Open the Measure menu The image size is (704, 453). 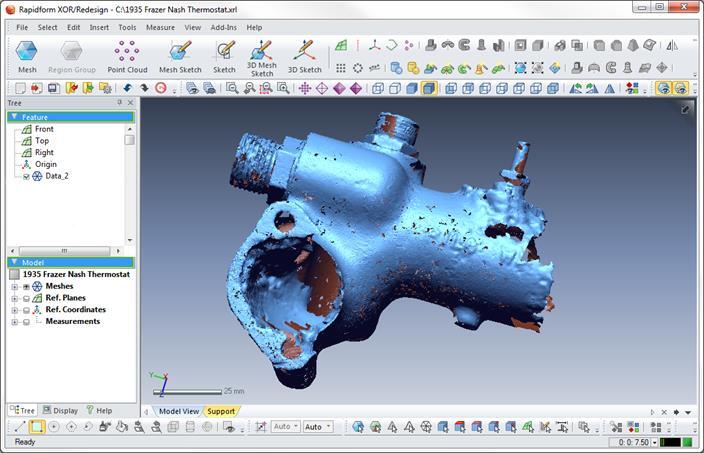pos(160,27)
